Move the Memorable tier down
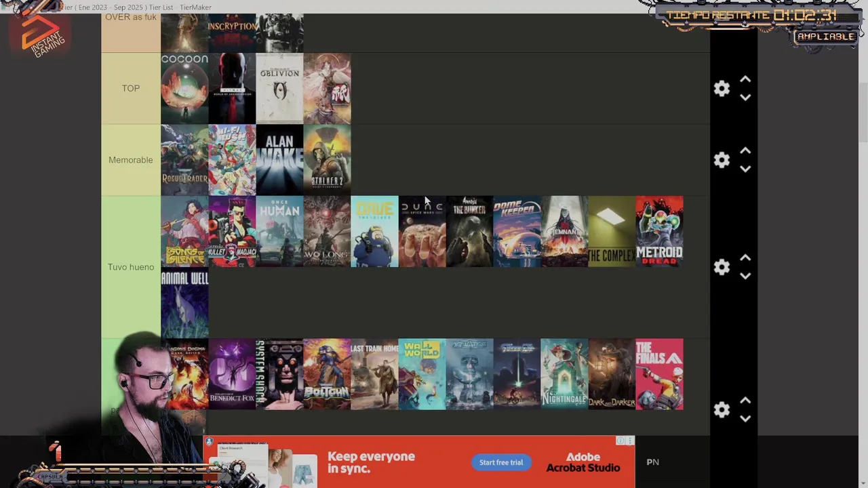Viewport: 868px width, 488px height. (x=745, y=169)
